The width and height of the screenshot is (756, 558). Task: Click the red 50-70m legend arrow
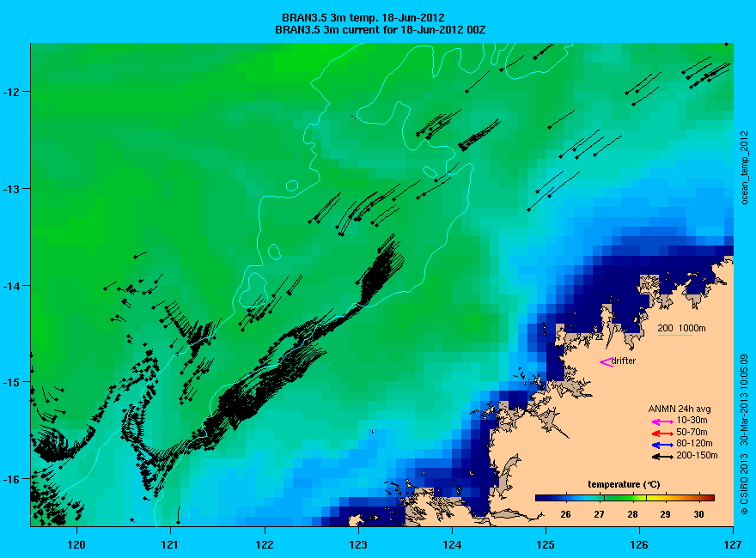[662, 434]
